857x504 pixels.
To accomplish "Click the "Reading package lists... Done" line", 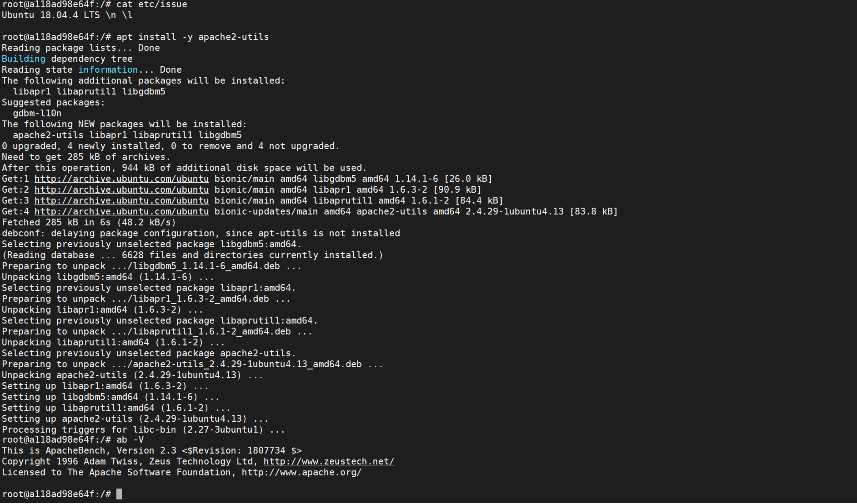I will pyautogui.click(x=81, y=48).
